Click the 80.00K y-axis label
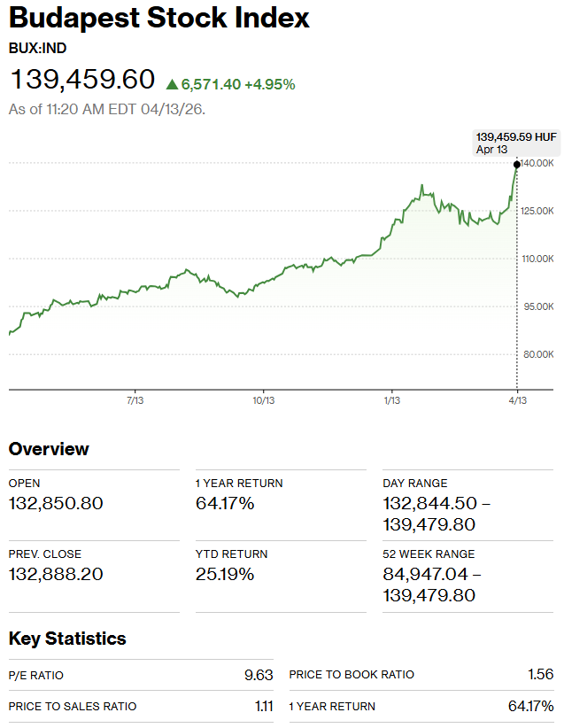This screenshot has height=728, width=564. point(538,354)
